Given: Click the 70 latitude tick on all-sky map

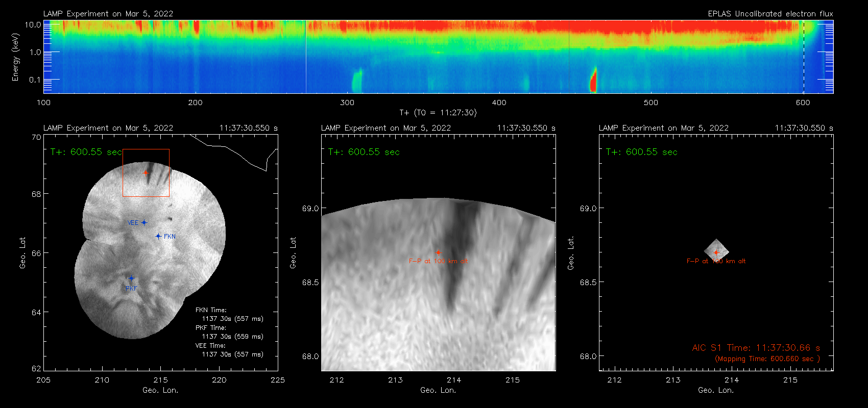Looking at the screenshot, I should [36, 137].
